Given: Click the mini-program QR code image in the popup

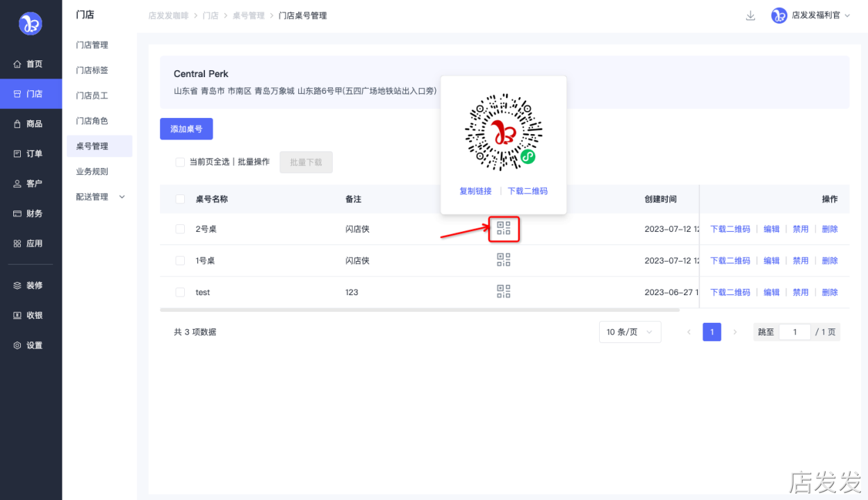Looking at the screenshot, I should click(503, 133).
